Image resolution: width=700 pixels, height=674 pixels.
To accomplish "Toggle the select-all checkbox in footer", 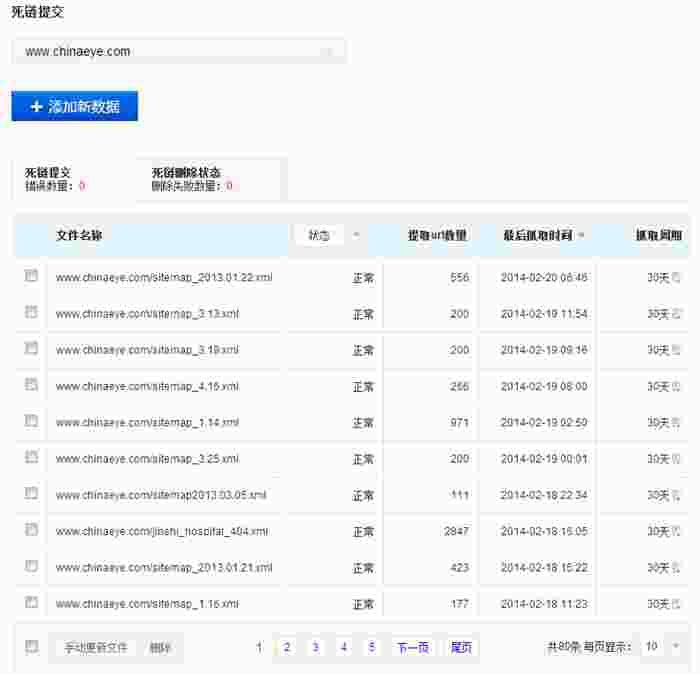I will pos(31,647).
